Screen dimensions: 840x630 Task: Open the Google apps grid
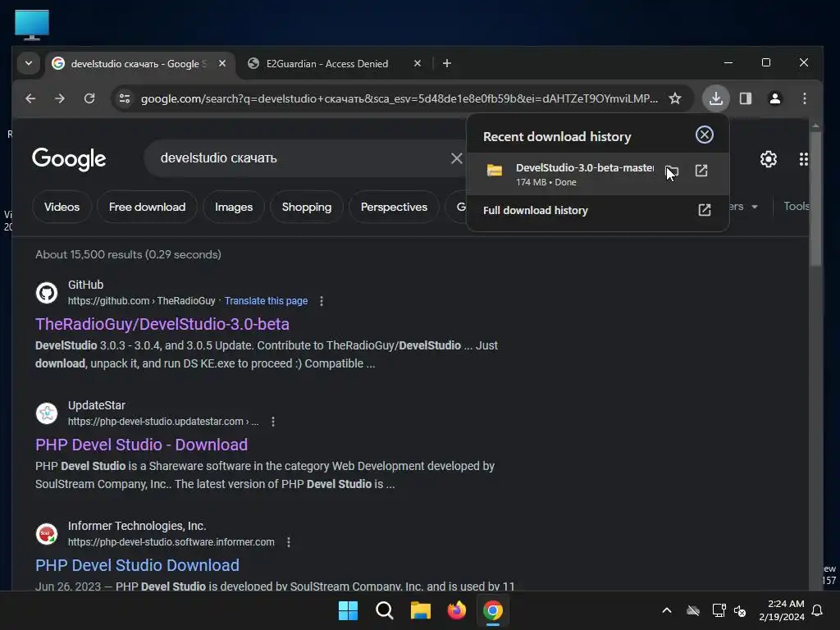pyautogui.click(x=804, y=159)
